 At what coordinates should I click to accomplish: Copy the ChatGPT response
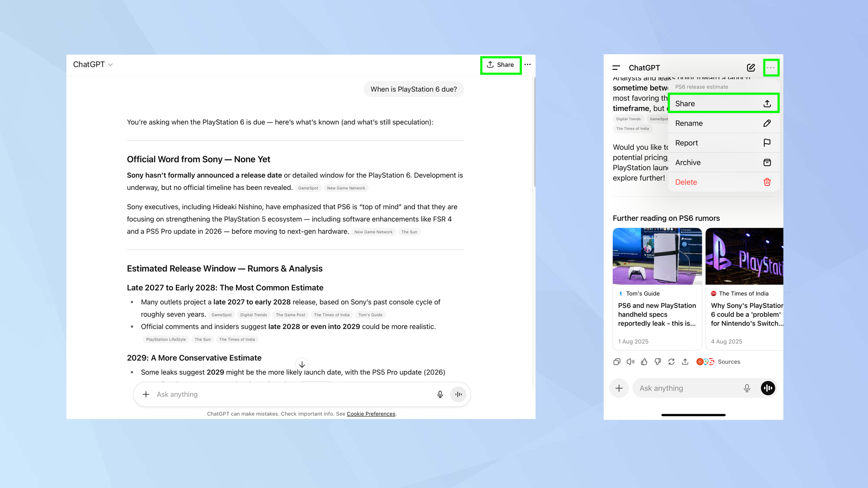click(x=617, y=361)
